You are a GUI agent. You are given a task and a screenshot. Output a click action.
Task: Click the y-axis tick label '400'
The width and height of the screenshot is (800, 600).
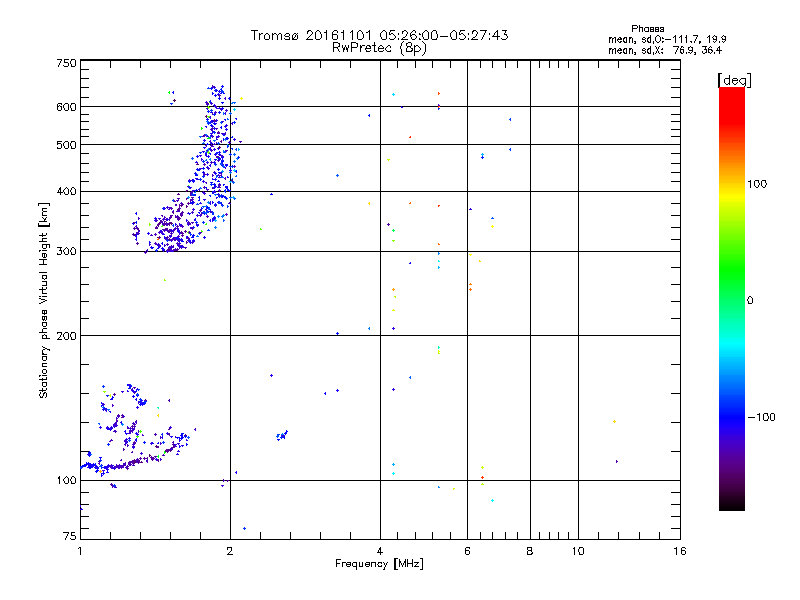click(x=66, y=192)
